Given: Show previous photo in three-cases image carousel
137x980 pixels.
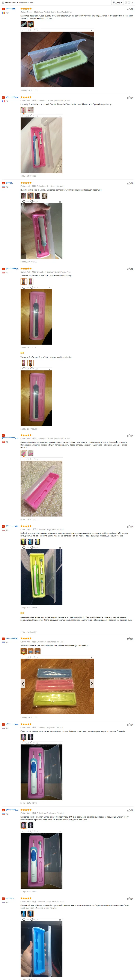Looking at the screenshot, I should click(x=23, y=684).
